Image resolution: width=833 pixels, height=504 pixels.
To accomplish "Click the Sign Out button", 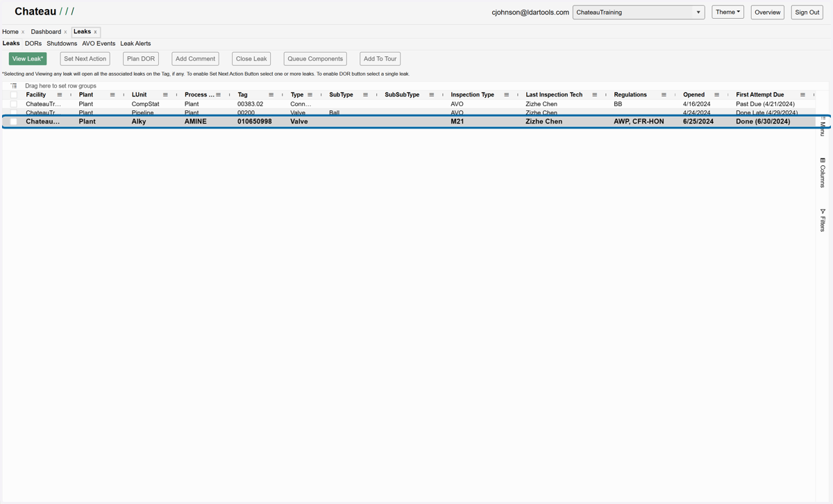I will pos(807,12).
